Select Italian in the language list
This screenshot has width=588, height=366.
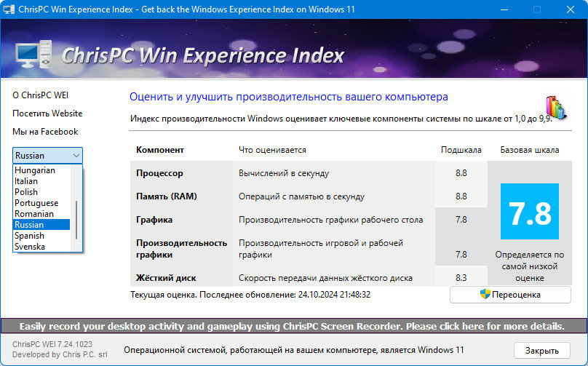click(x=41, y=181)
